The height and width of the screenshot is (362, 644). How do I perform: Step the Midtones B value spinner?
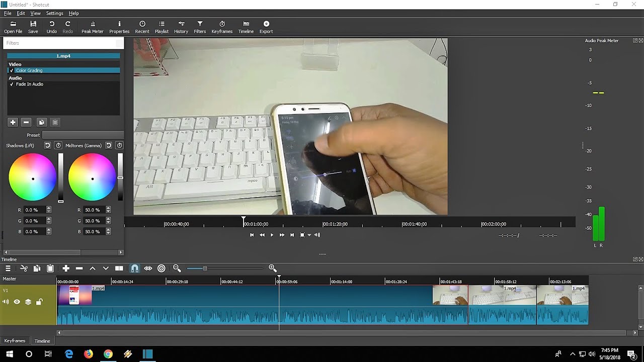click(108, 231)
